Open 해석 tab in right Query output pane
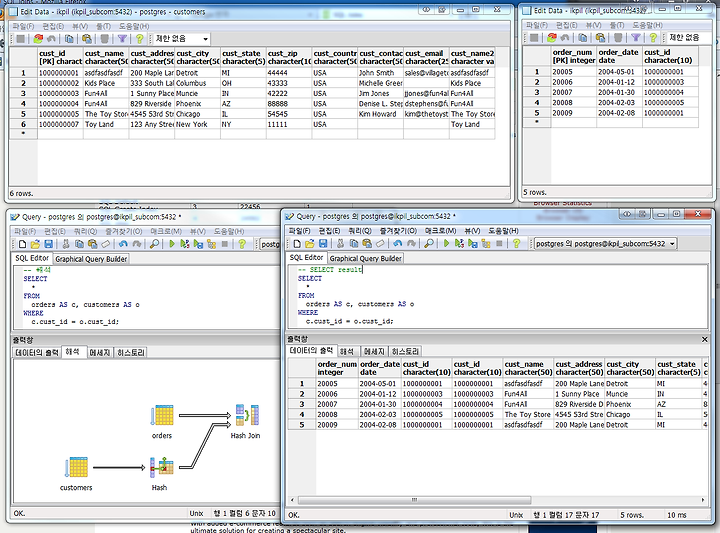The image size is (720, 533). 347,351
